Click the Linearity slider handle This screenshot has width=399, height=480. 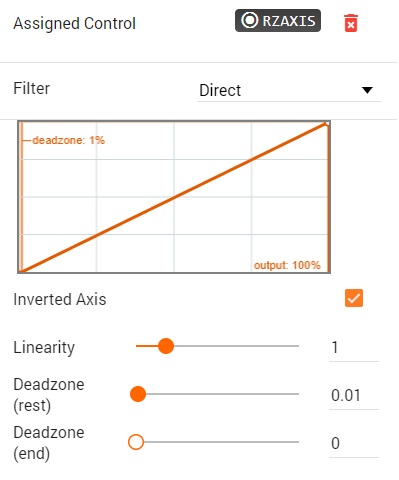[166, 346]
